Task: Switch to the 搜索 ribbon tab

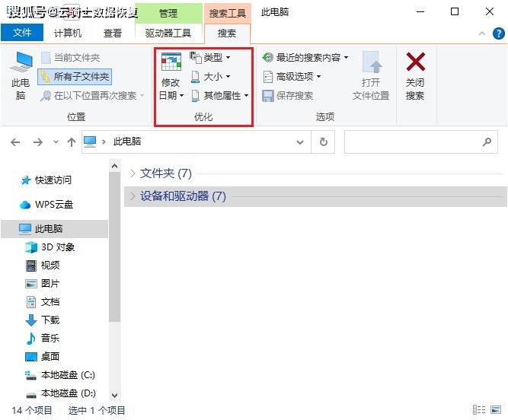Action: click(227, 33)
